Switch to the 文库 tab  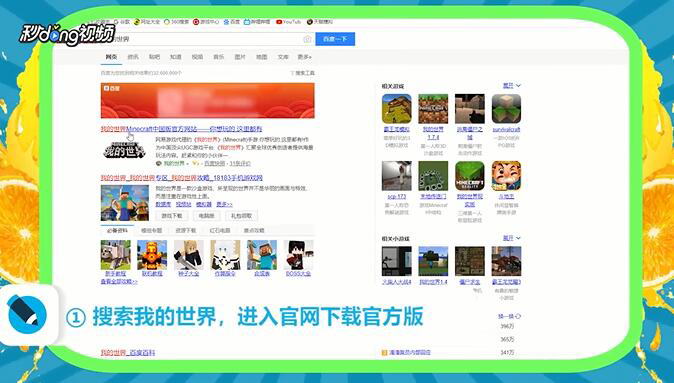coord(283,57)
